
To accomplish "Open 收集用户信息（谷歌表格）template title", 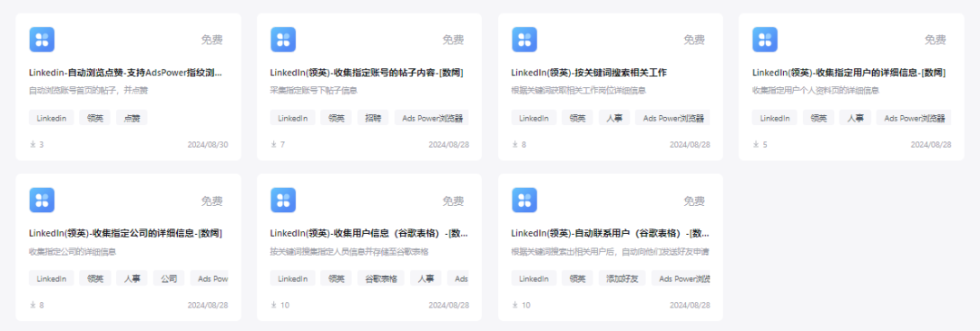I will coord(368,233).
